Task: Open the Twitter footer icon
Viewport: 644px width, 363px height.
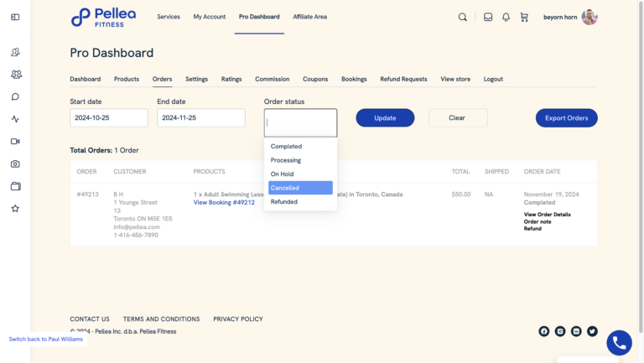Action: point(592,331)
